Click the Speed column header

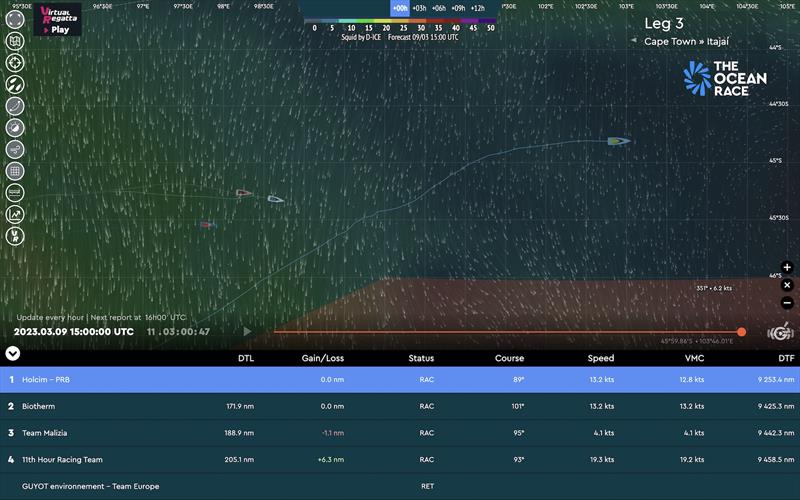(601, 358)
